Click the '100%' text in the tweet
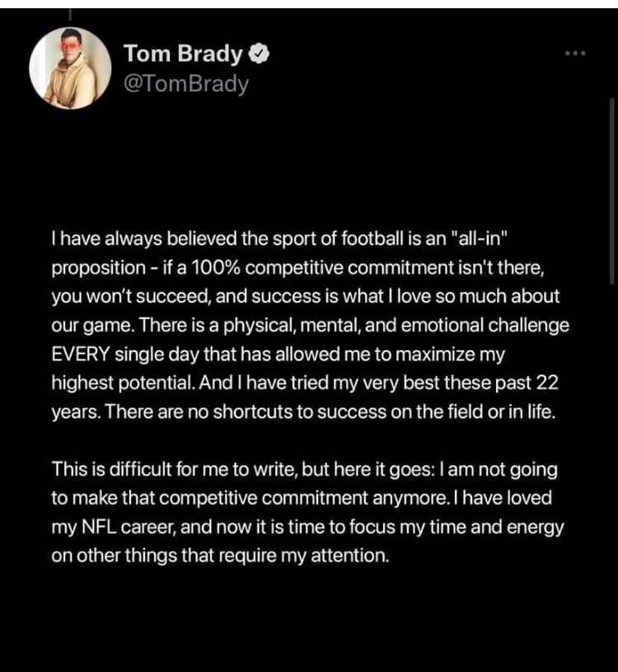 [215, 268]
